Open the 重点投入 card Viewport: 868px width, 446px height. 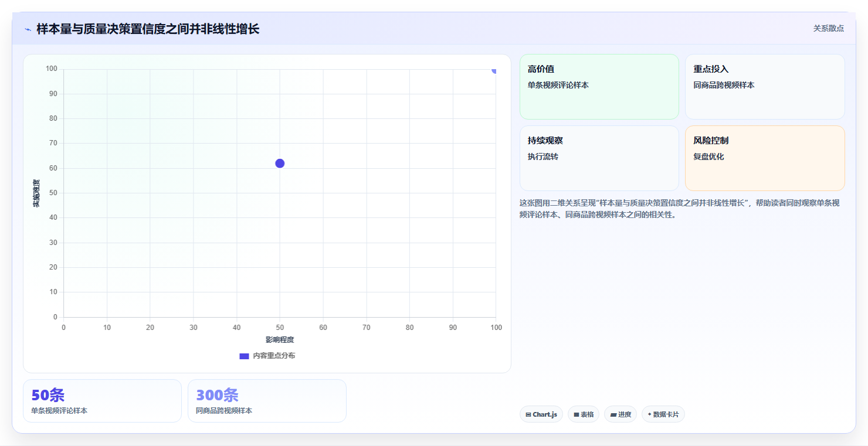pyautogui.click(x=765, y=87)
